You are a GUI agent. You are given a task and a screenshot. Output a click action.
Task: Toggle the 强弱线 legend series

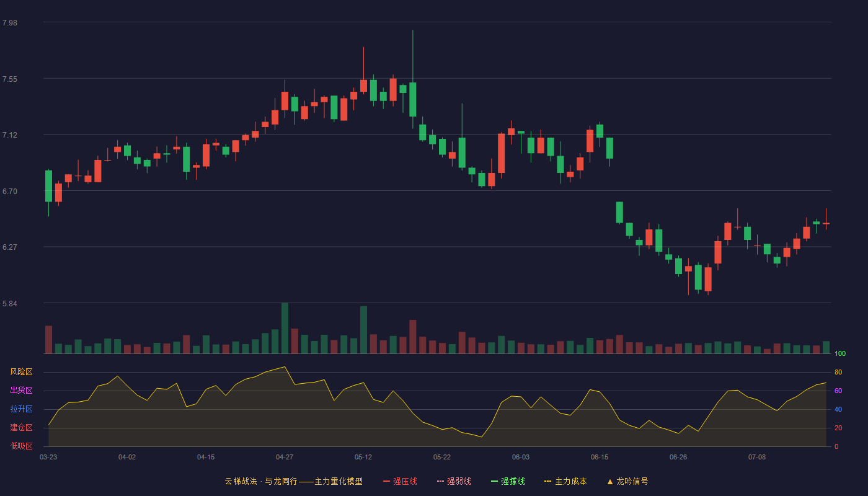(x=454, y=481)
